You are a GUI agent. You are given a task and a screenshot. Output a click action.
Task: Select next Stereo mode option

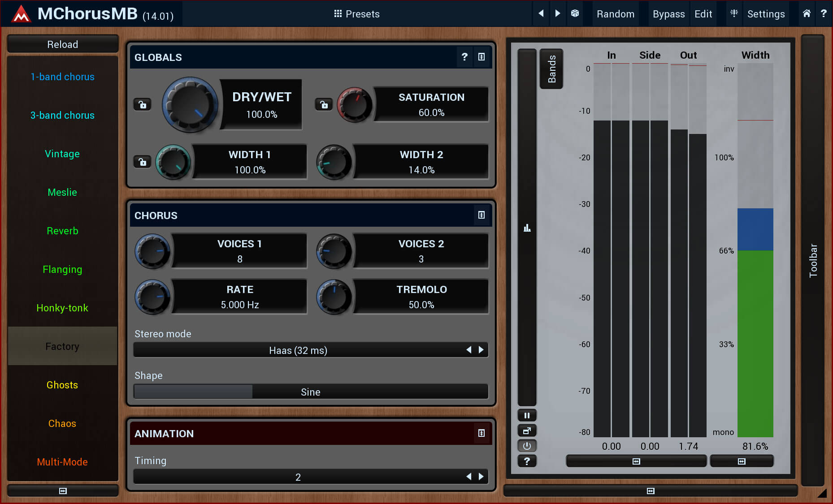(481, 350)
